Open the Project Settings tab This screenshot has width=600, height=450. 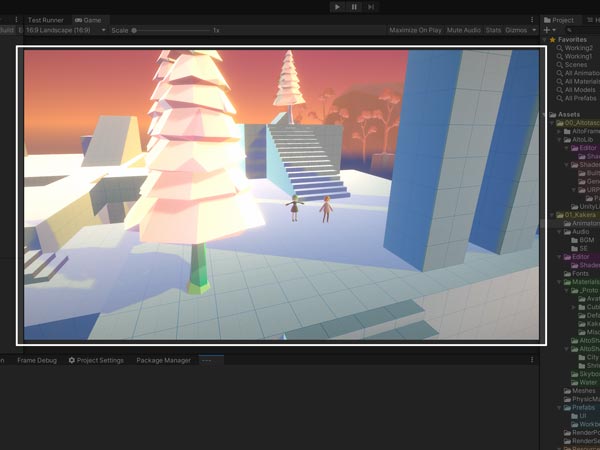(96, 360)
